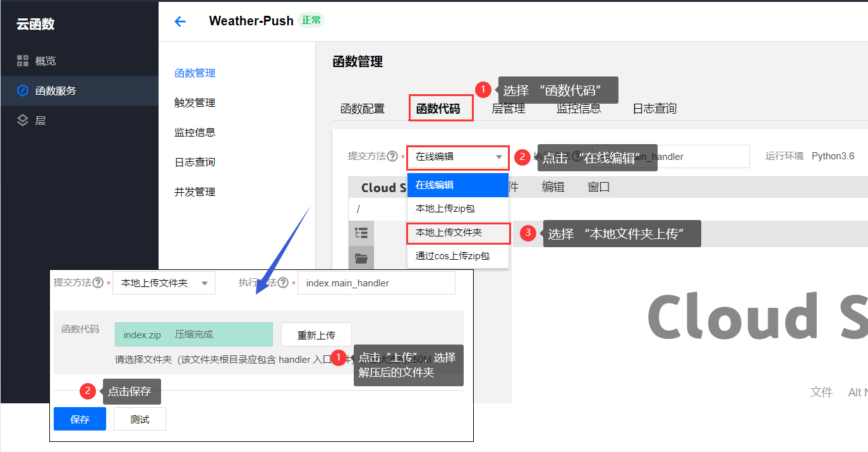Open the folder icon in editor sidebar
This screenshot has height=452, width=868.
coord(361,258)
